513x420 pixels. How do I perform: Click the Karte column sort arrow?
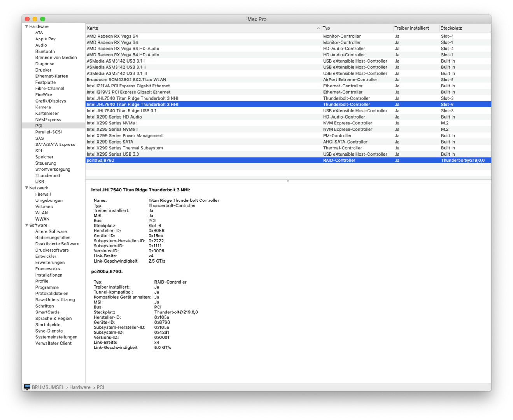(319, 28)
